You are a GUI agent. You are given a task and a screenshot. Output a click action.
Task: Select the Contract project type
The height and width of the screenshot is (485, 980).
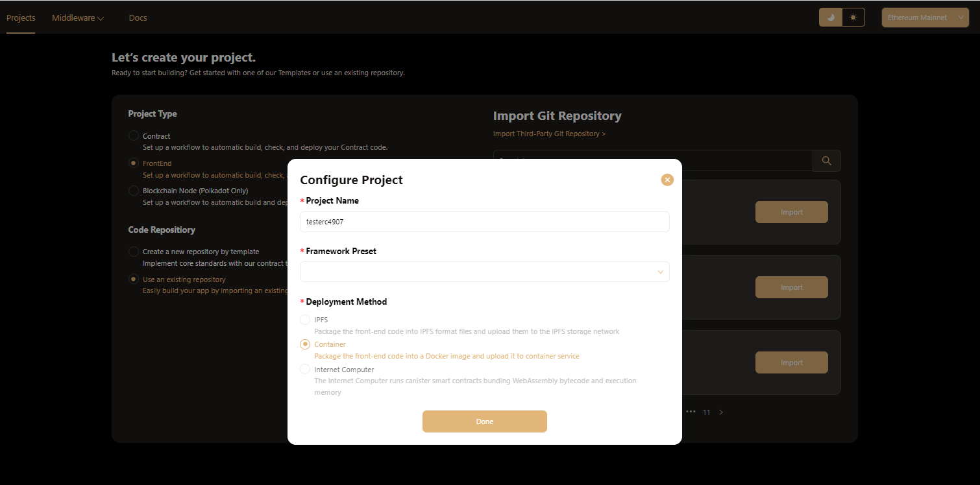(x=134, y=136)
